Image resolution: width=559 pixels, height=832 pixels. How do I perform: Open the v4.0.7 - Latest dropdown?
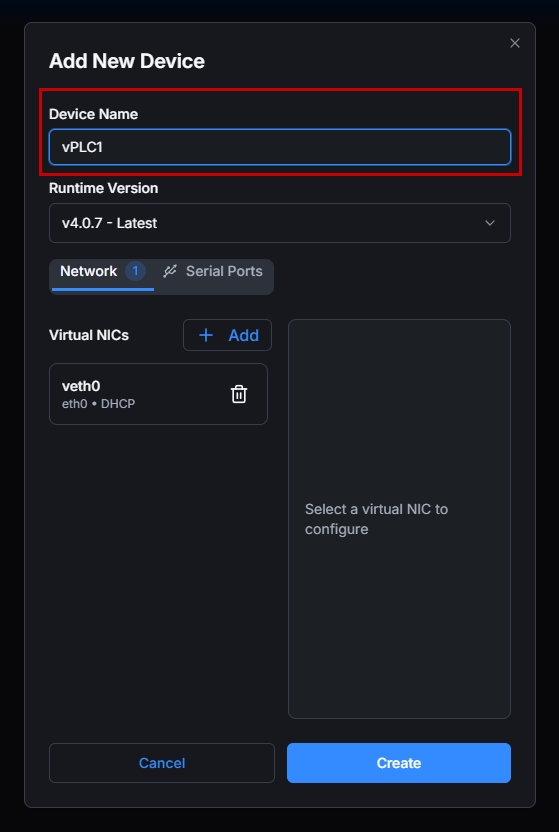tap(280, 223)
